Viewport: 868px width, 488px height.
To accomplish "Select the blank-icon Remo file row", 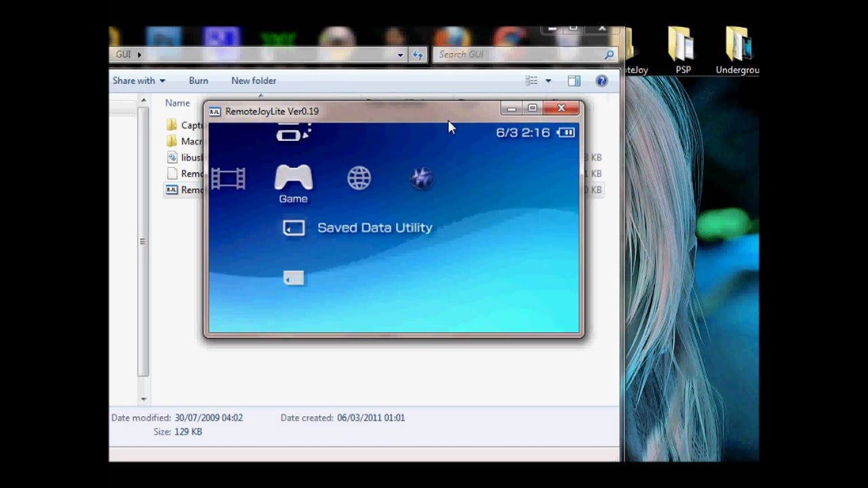I will tap(184, 174).
